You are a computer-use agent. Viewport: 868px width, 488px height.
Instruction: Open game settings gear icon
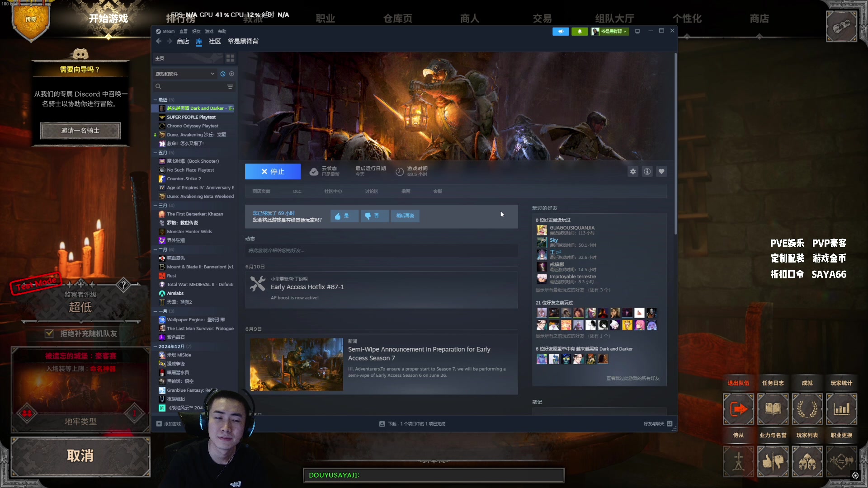pyautogui.click(x=633, y=172)
